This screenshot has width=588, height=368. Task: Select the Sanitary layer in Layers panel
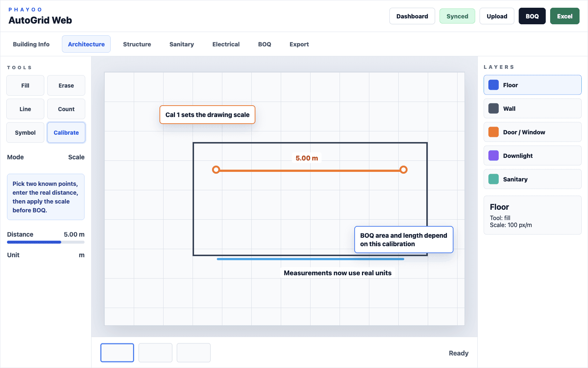533,179
